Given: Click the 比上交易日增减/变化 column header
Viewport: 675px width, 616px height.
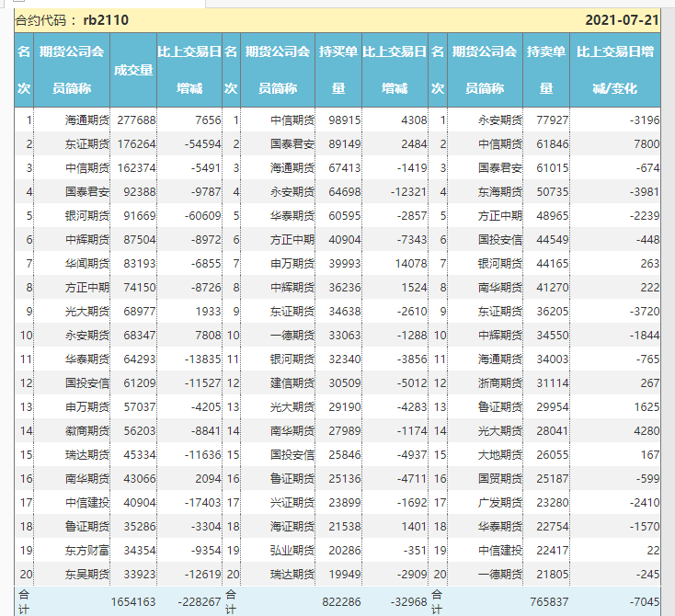Looking at the screenshot, I should coord(614,70).
